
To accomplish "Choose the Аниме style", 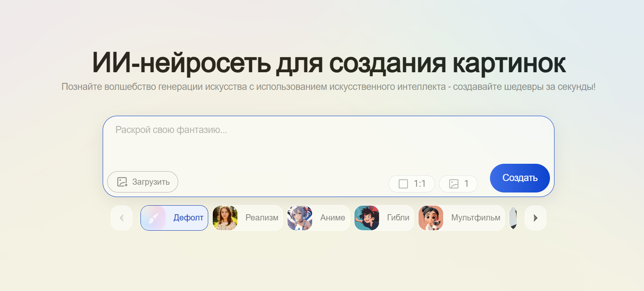I will point(318,218).
